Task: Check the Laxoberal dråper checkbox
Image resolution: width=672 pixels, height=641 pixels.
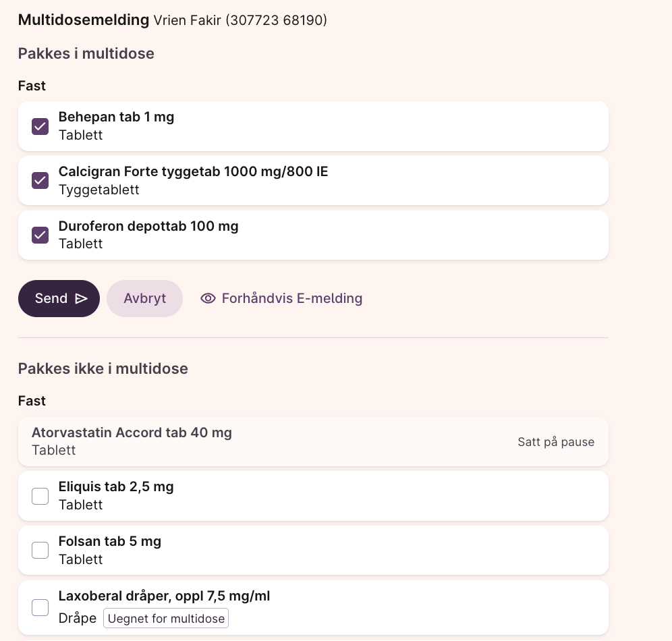Action: [40, 608]
